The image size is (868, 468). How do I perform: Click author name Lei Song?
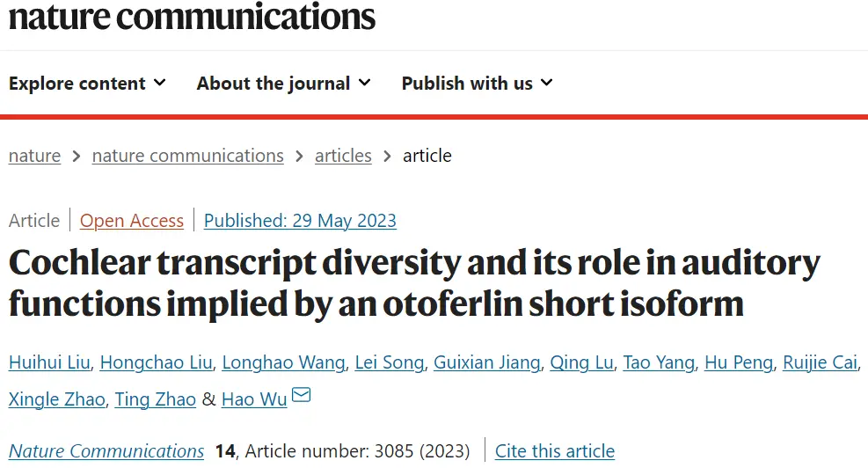coord(389,362)
